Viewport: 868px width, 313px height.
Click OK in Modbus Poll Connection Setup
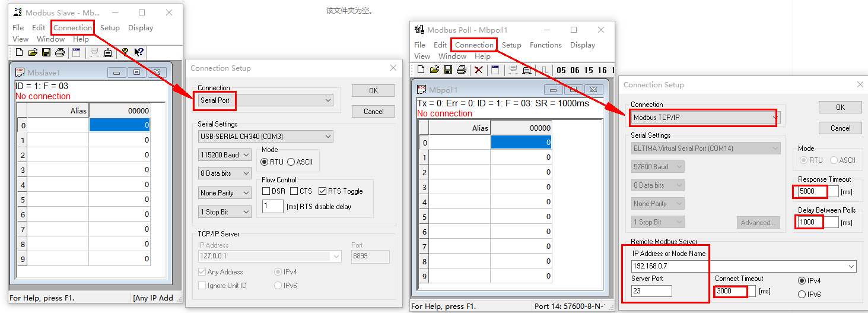[840, 108]
